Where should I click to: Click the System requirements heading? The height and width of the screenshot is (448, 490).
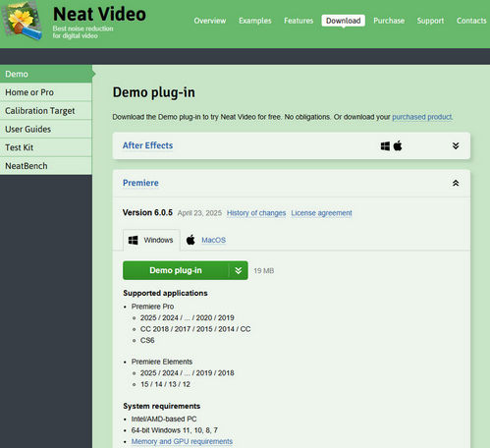162,406
